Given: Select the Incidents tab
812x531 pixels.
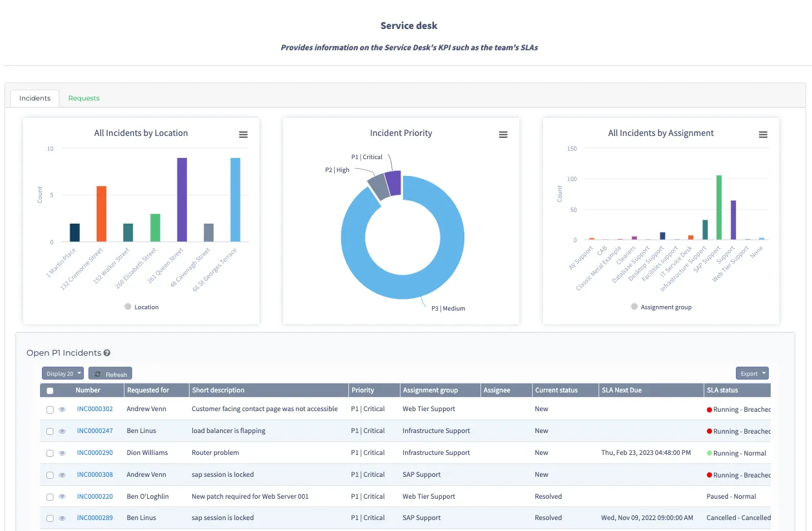Looking at the screenshot, I should 35,98.
